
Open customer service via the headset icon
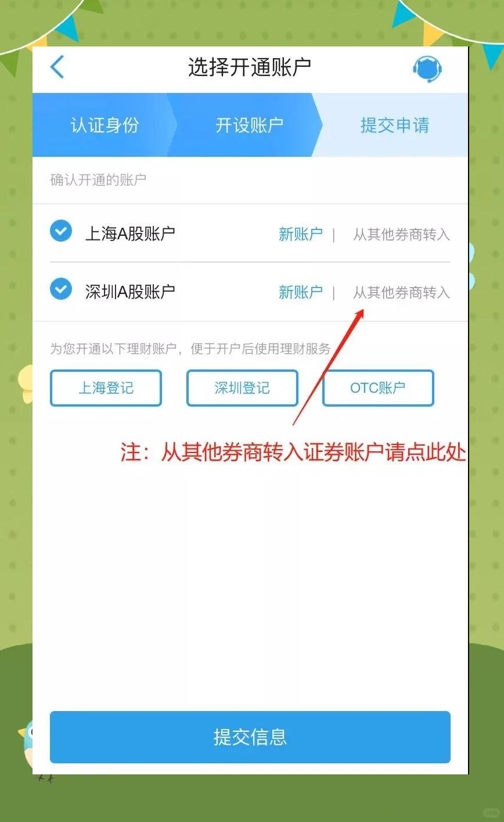coord(427,69)
